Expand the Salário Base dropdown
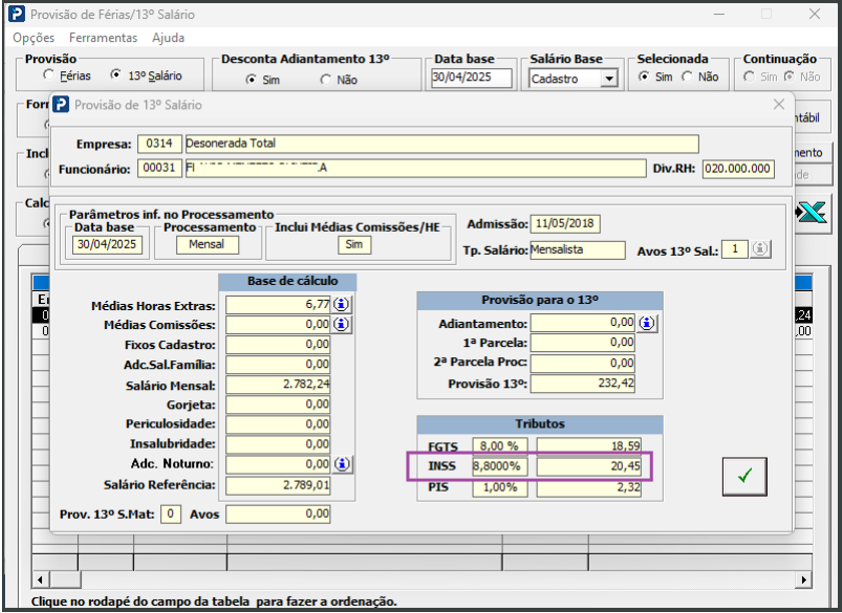This screenshot has height=613, width=842. [x=610, y=79]
